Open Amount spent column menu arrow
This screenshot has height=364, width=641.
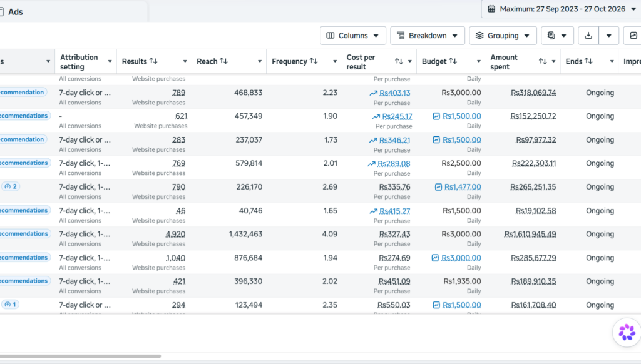(553, 61)
